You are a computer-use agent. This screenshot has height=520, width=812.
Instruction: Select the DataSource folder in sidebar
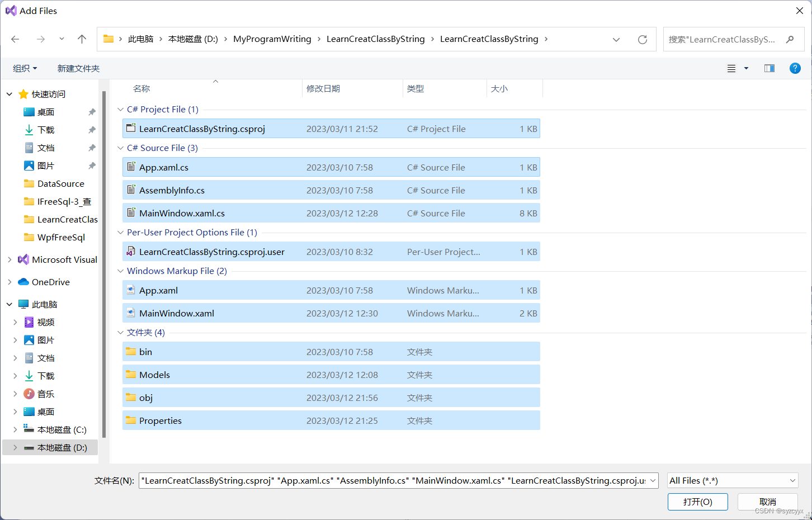pyautogui.click(x=61, y=183)
